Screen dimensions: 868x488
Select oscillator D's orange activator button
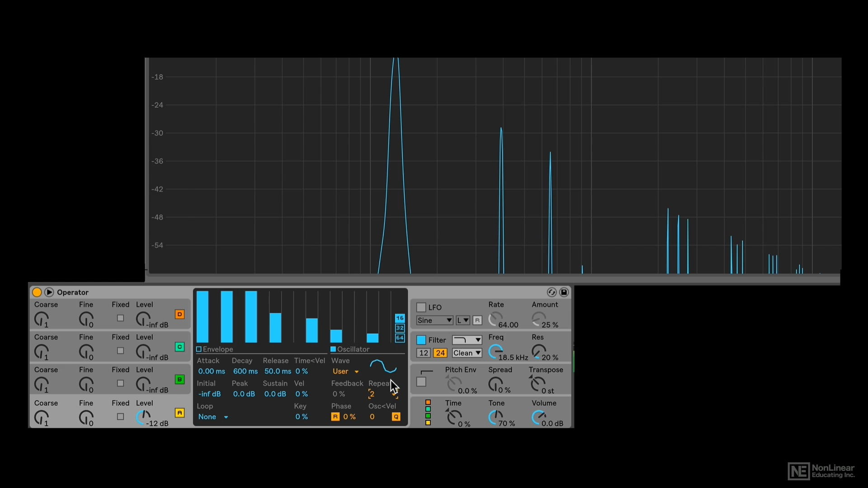179,314
